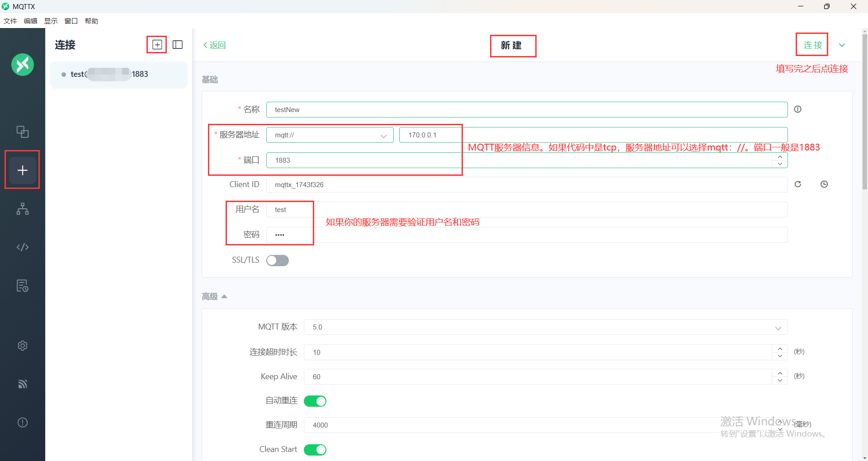The height and width of the screenshot is (461, 868).
Task: Click the MQTTX logo in sidebar
Action: (23, 65)
